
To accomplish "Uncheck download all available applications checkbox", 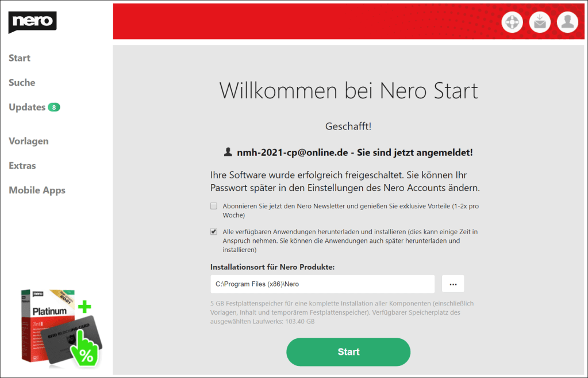I will pos(214,232).
